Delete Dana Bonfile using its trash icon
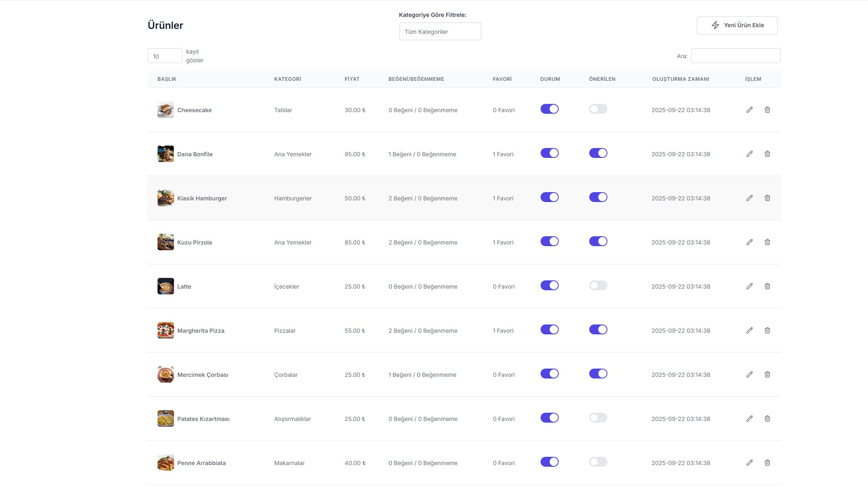 coord(767,154)
